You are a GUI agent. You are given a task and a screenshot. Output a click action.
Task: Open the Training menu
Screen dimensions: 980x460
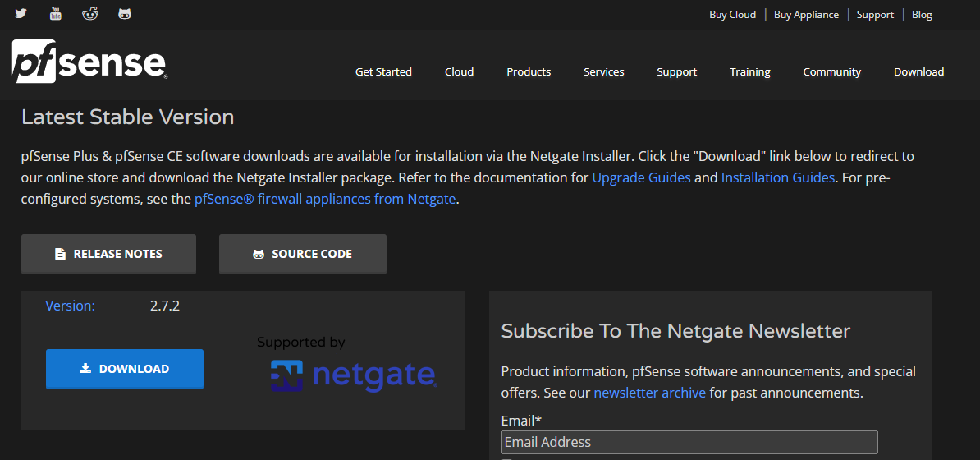(750, 72)
